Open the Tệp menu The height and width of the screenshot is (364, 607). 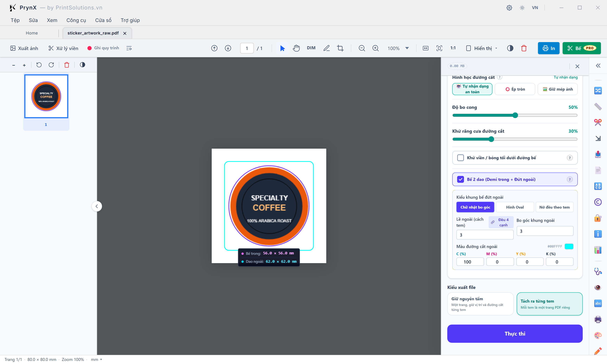pyautogui.click(x=15, y=20)
